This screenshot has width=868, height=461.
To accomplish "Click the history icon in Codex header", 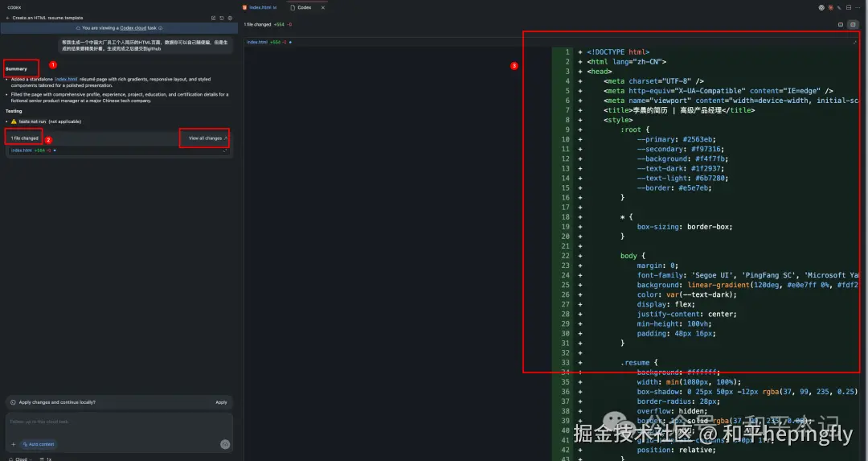I will click(222, 18).
